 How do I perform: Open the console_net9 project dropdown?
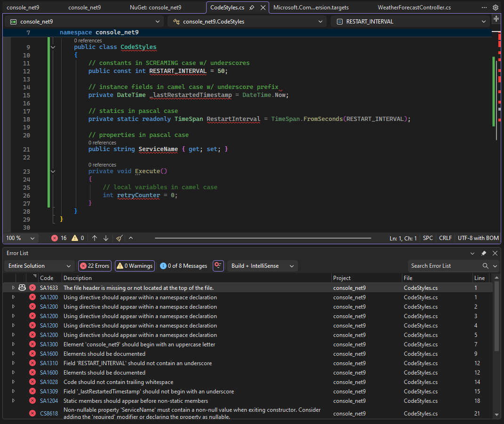[85, 22]
